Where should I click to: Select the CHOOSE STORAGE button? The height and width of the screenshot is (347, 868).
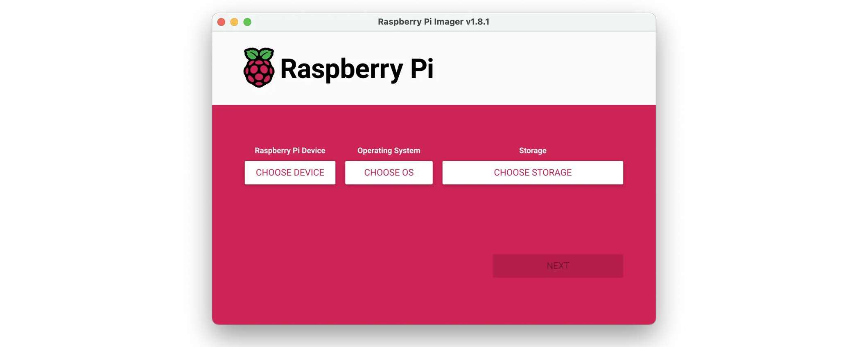533,172
